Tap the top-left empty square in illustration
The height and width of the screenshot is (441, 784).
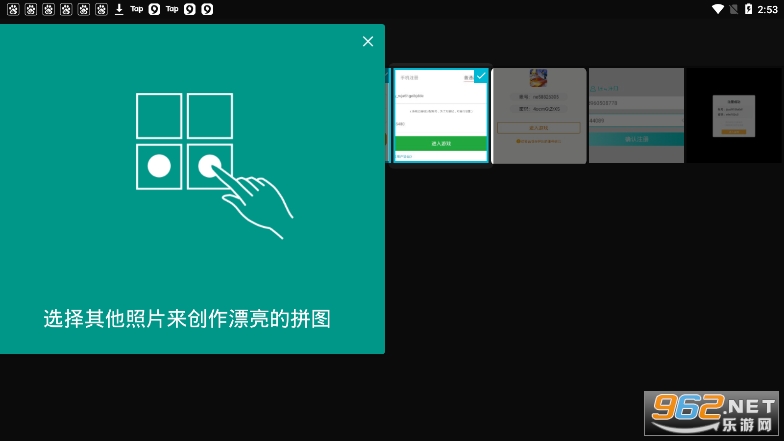pyautogui.click(x=159, y=115)
